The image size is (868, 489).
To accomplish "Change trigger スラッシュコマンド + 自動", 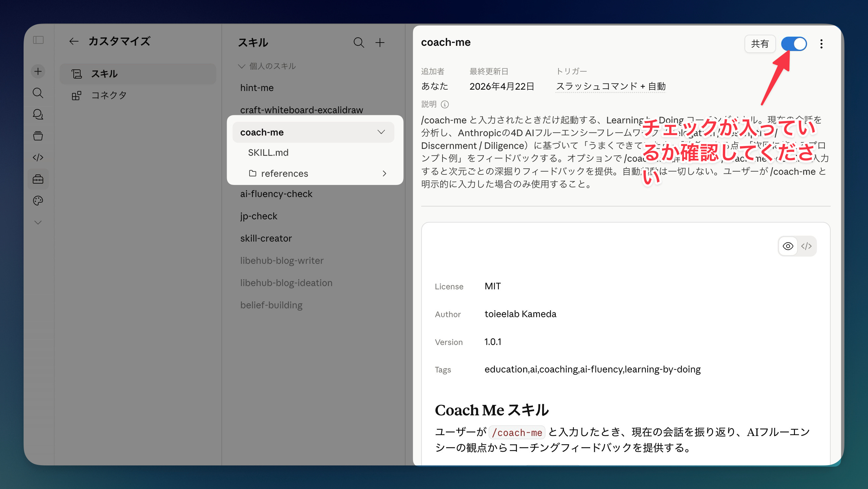I will 611,86.
